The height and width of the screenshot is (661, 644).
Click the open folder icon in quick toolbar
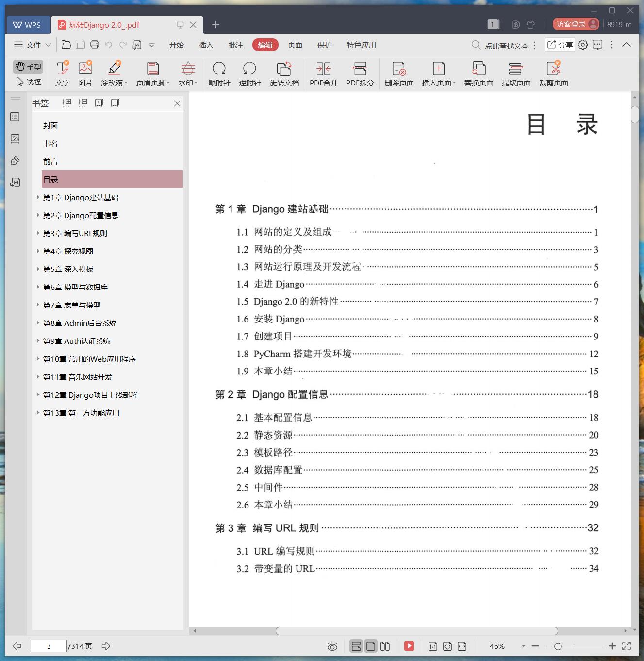(x=66, y=45)
